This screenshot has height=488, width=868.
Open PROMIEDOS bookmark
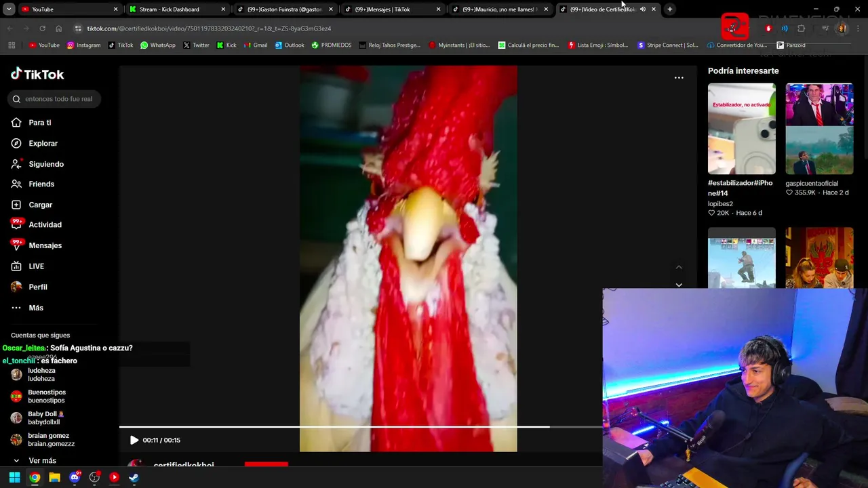coord(332,45)
